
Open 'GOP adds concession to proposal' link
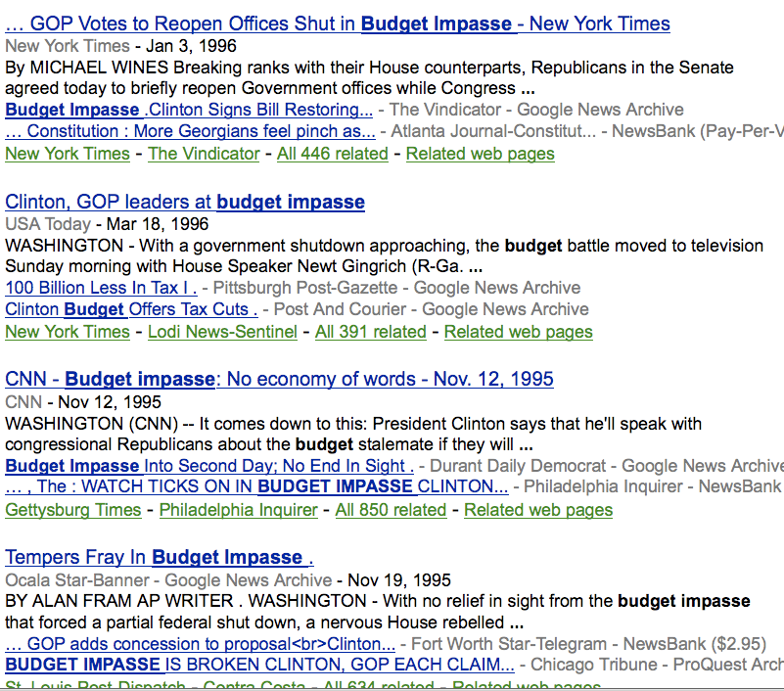200,644
